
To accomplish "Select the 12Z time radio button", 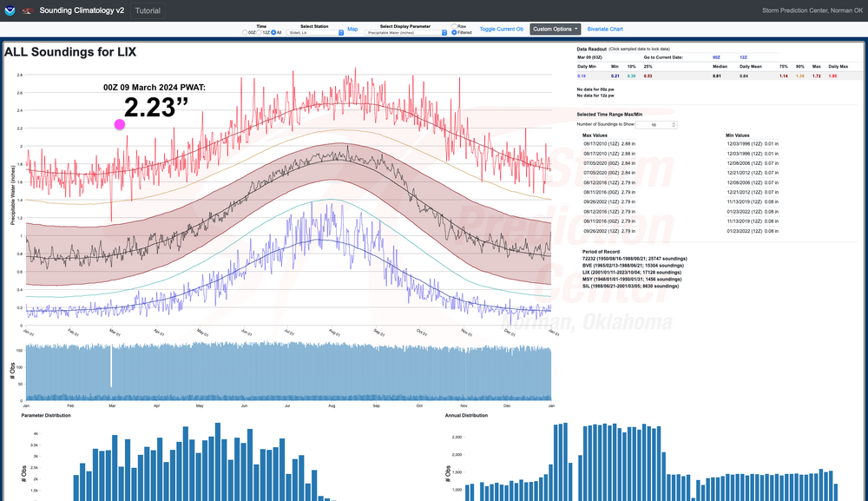I will (259, 33).
